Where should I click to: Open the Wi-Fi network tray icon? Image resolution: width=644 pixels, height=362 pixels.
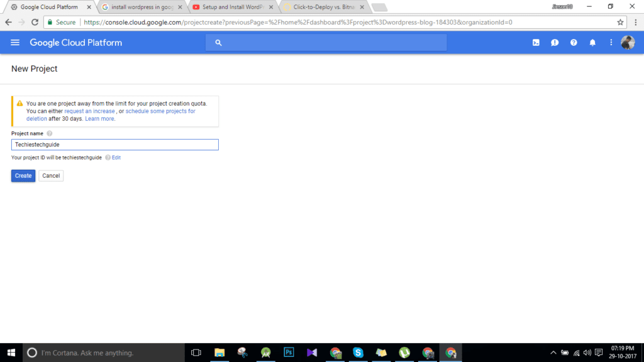pos(577,353)
